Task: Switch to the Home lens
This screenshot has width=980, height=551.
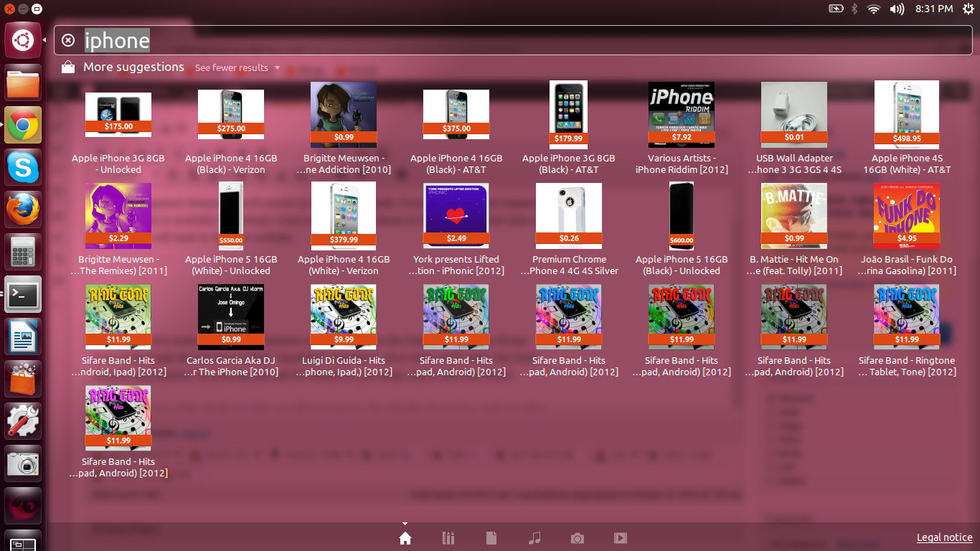Action: tap(405, 538)
